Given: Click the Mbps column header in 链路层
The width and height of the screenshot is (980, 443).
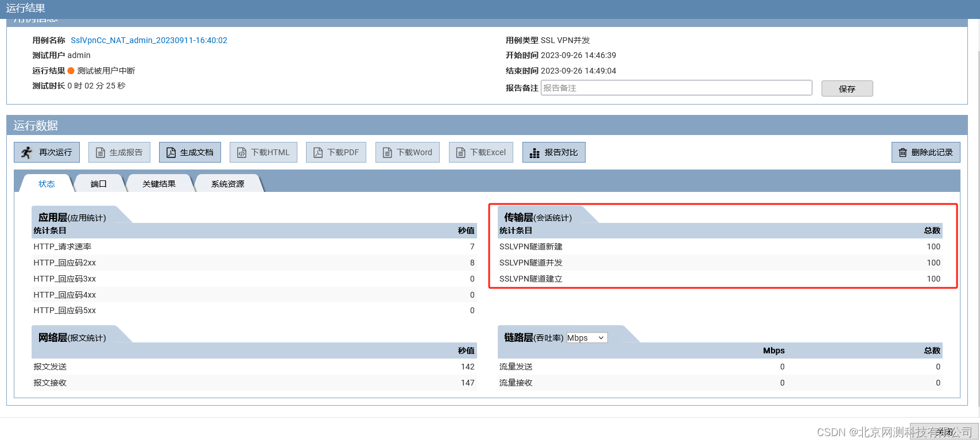Looking at the screenshot, I should pyautogui.click(x=774, y=350).
